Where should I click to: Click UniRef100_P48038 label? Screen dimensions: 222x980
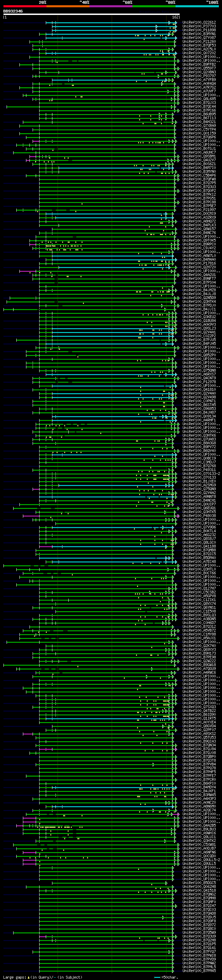coord(199,516)
